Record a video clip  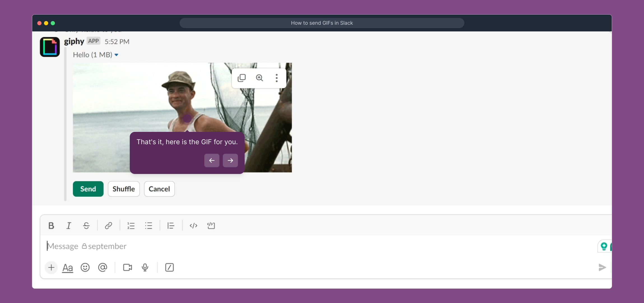coord(128,267)
